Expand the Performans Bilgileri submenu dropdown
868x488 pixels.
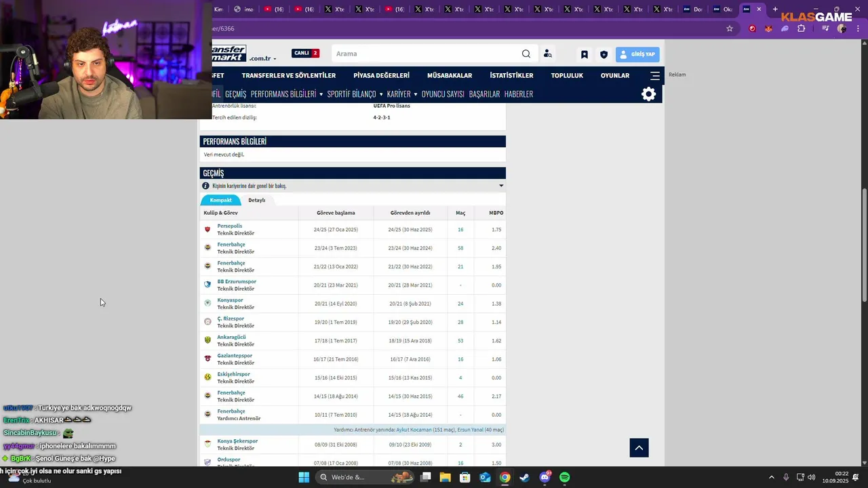[321, 95]
